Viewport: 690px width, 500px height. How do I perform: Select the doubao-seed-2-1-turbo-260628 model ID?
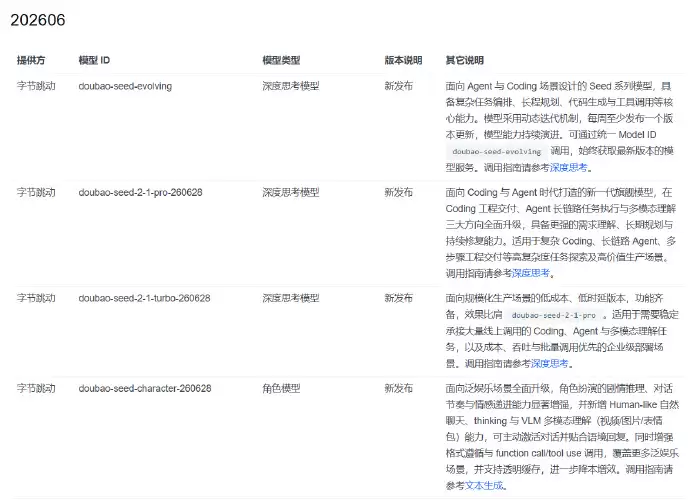pos(144,298)
